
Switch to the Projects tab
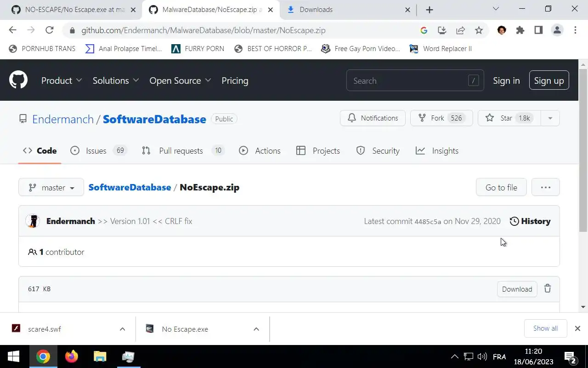point(318,151)
